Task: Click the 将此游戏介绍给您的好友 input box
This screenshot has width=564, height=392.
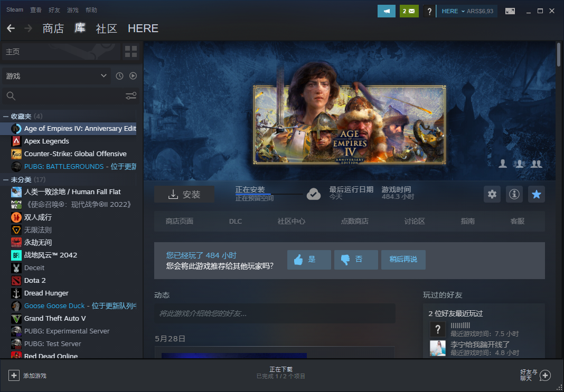Action: pos(275,314)
